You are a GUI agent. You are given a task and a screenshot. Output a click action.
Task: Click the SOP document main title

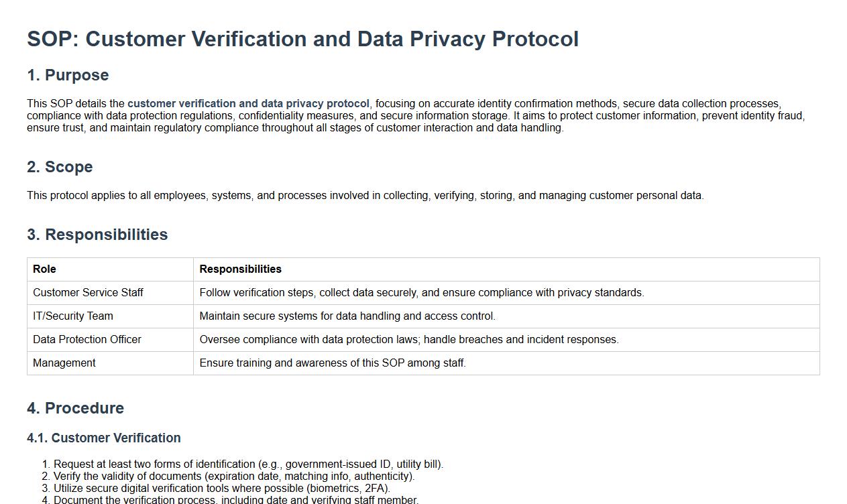(302, 39)
